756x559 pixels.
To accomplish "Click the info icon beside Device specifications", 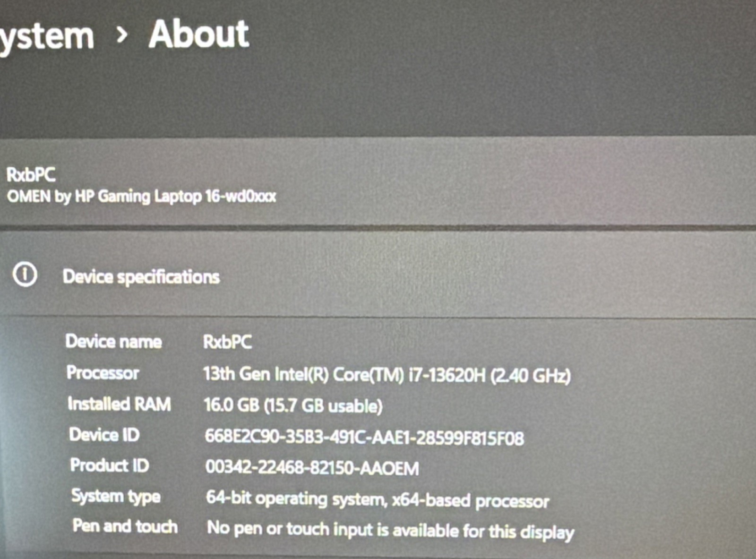I will coord(25,275).
